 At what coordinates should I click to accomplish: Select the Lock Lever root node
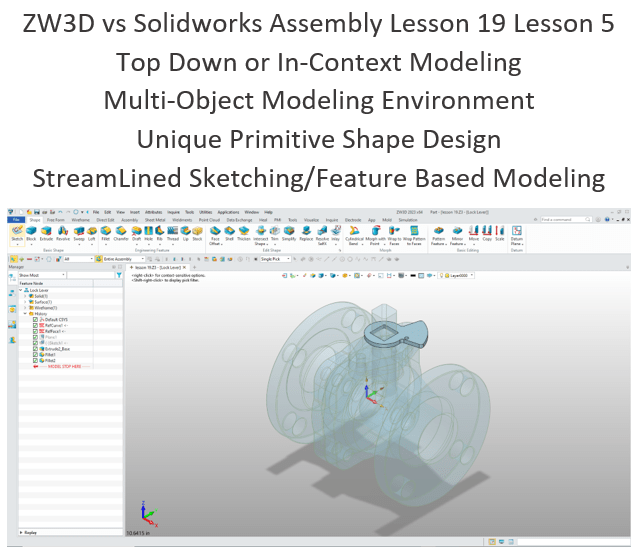pyautogui.click(x=38, y=291)
